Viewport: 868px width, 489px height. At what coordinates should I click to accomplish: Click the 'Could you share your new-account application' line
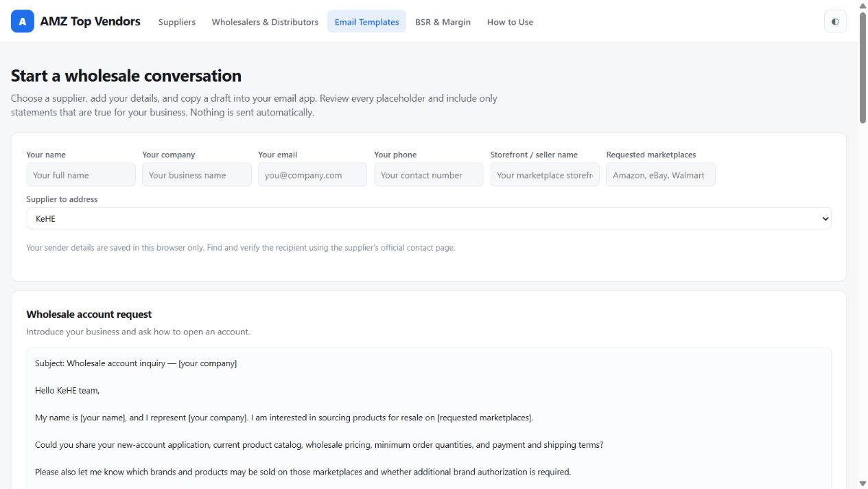[x=319, y=445]
